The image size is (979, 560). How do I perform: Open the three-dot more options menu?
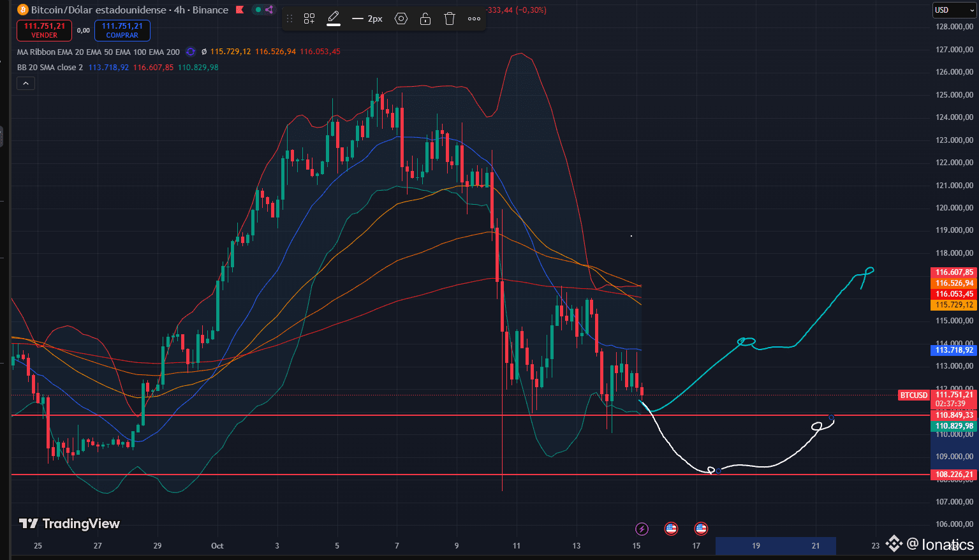pos(474,19)
